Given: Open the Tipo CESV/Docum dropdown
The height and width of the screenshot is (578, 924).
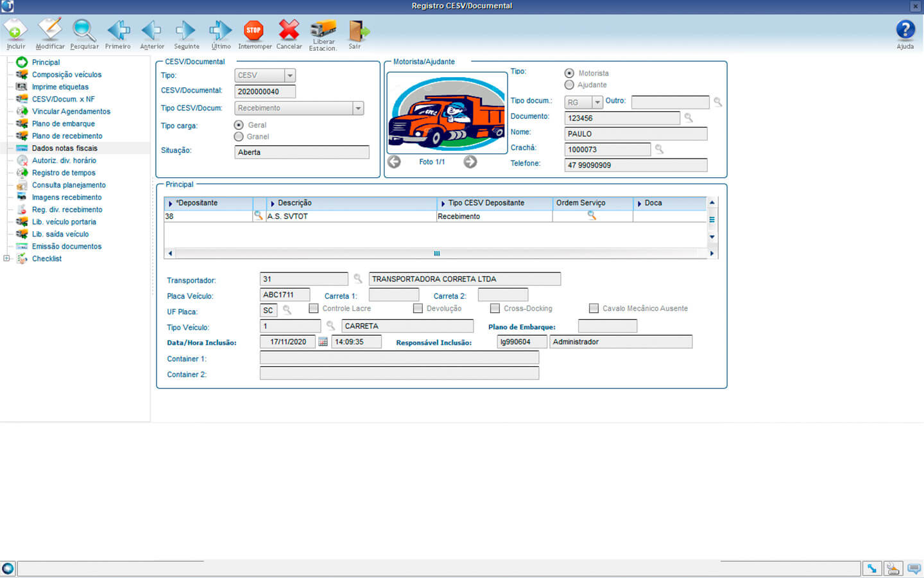Looking at the screenshot, I should click(358, 109).
